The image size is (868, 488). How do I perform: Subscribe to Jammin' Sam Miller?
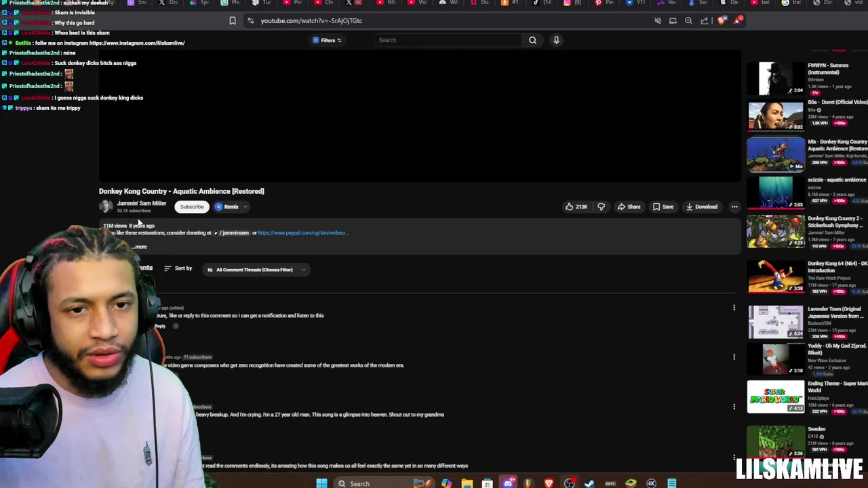click(191, 207)
